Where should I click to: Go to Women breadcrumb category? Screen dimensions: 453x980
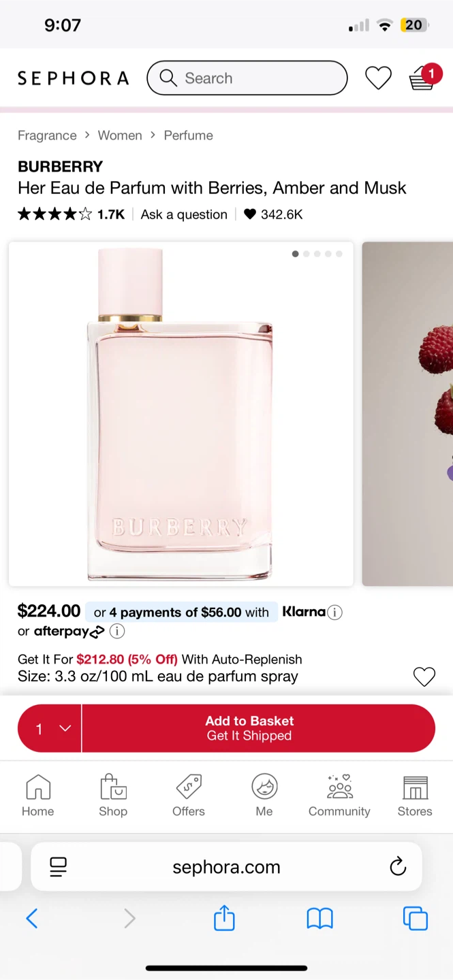coord(120,135)
